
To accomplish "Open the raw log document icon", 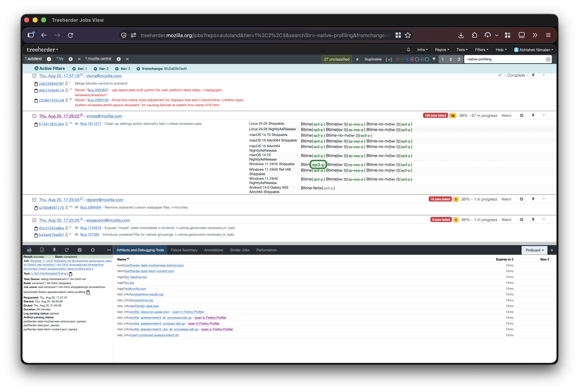I will coord(42,250).
